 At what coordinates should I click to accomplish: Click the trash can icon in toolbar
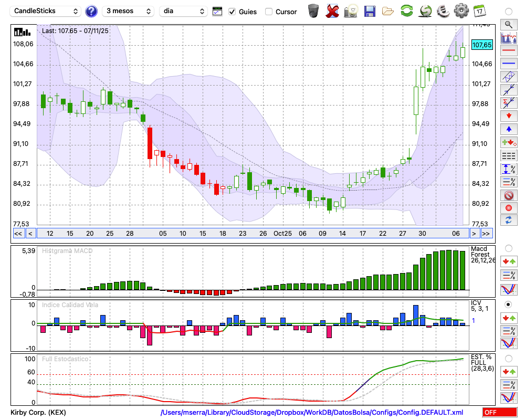point(313,11)
